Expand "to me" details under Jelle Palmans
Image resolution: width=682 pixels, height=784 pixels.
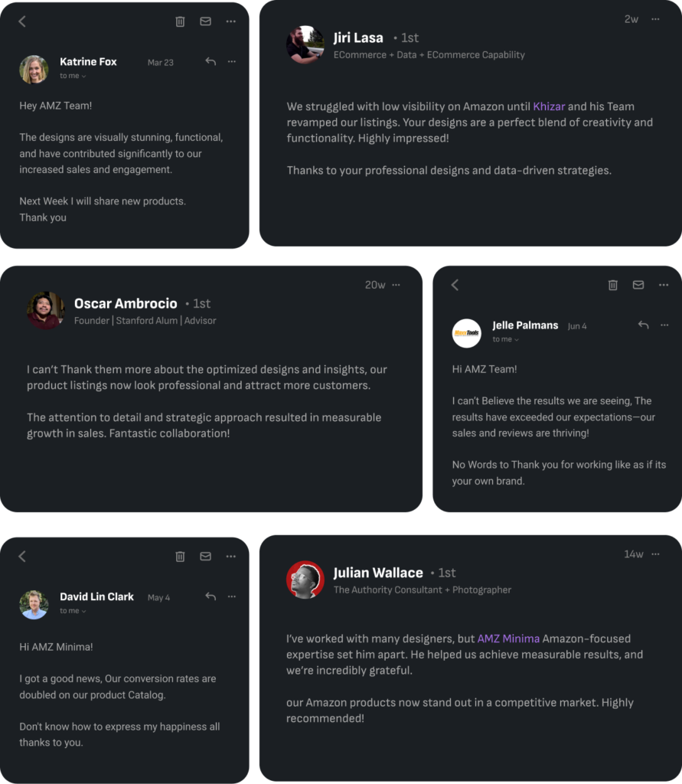pyautogui.click(x=506, y=339)
